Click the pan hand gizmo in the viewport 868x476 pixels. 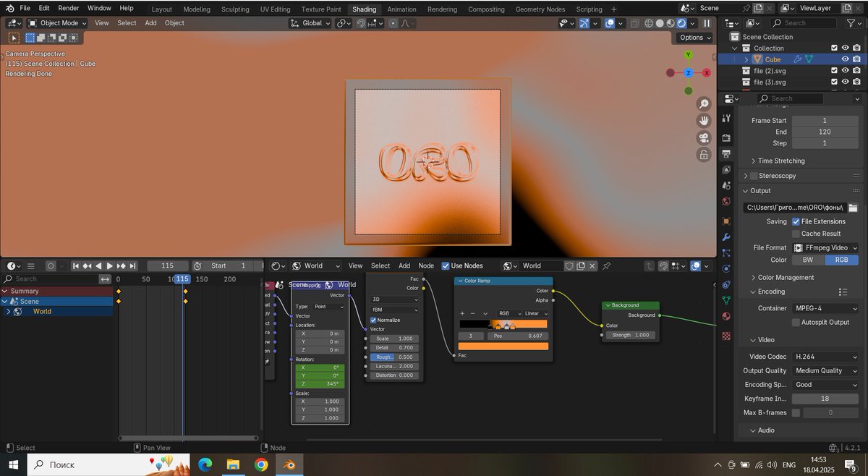point(703,121)
